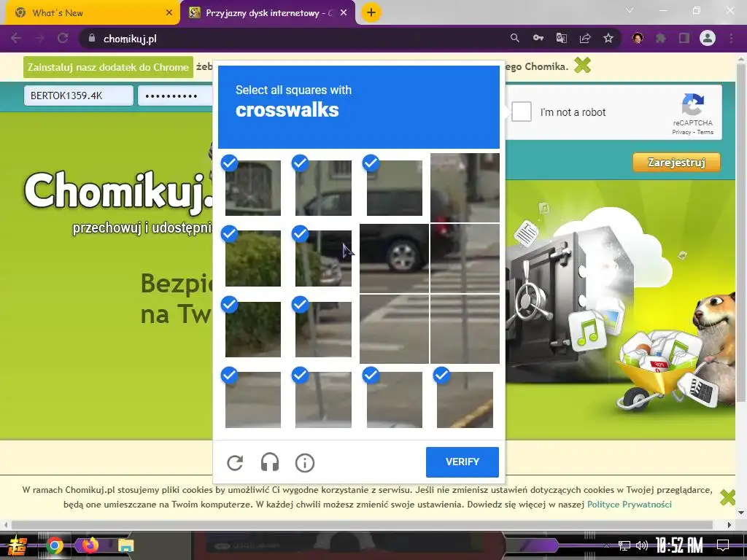747x560 pixels.
Task: Click the vertical page scrollbar
Action: [x=741, y=233]
